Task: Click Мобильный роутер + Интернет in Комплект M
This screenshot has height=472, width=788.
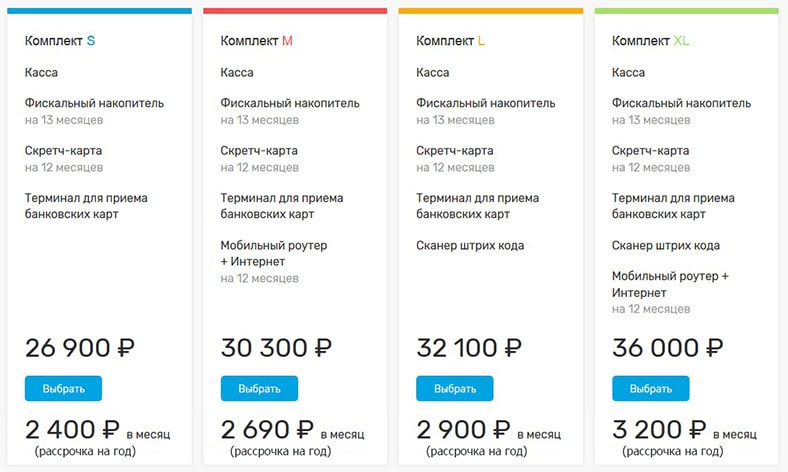Action: pyautogui.click(x=273, y=253)
